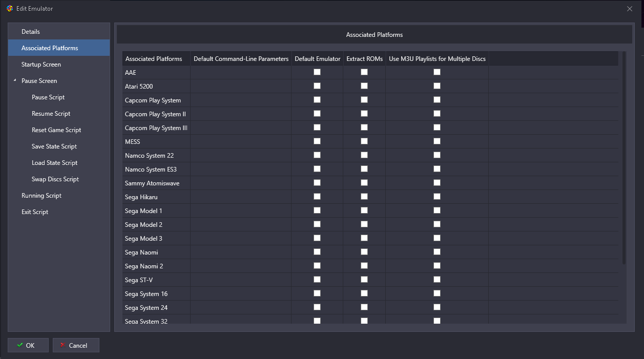The width and height of the screenshot is (644, 359).
Task: Enable Extract ROMs for Sega System 24
Action: (x=364, y=307)
